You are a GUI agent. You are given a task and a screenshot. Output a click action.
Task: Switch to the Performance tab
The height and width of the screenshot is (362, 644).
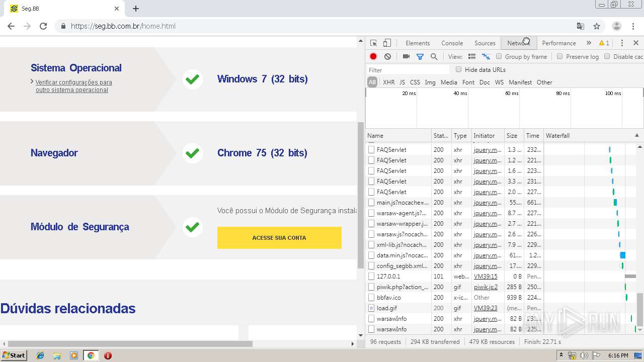(x=559, y=43)
